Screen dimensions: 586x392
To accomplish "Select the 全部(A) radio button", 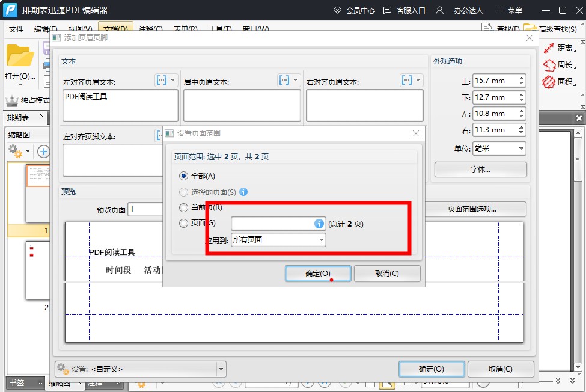I will pos(184,176).
